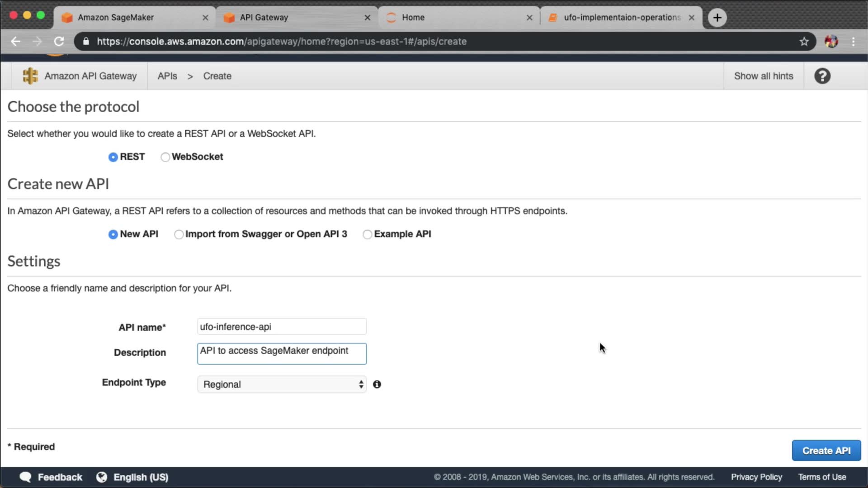Reload the page with refresh icon
The height and width of the screenshot is (488, 868).
coord(59,42)
